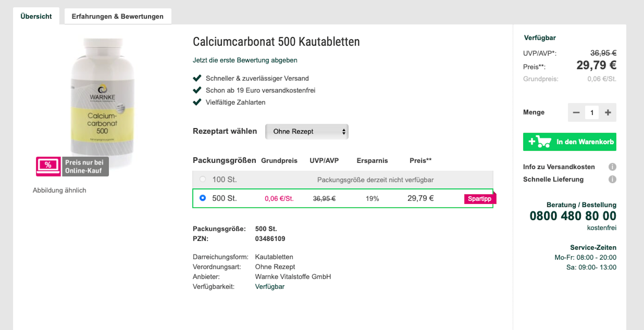Click the pink percent online-price badge icon
This screenshot has width=644, height=330.
(48, 166)
